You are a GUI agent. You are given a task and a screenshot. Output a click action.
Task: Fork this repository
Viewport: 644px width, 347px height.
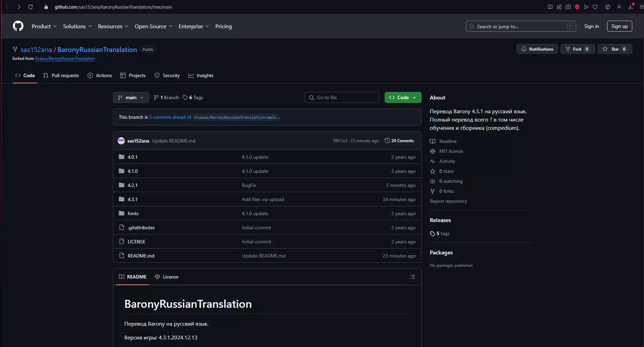pos(578,49)
